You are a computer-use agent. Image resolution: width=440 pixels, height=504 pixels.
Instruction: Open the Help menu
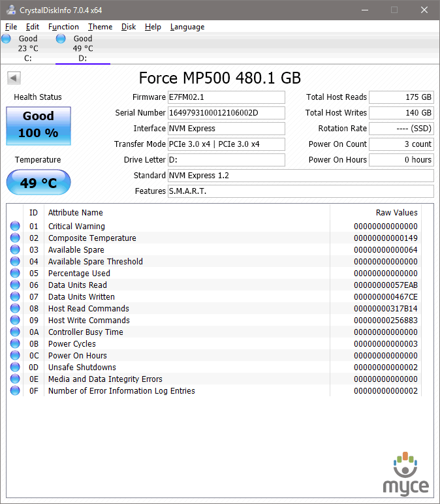pos(153,27)
